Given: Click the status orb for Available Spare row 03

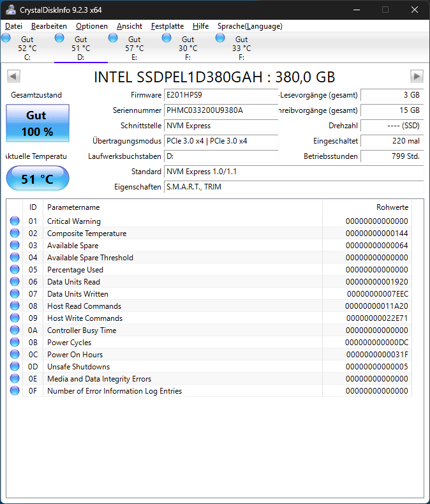Looking at the screenshot, I should pyautogui.click(x=15, y=245).
